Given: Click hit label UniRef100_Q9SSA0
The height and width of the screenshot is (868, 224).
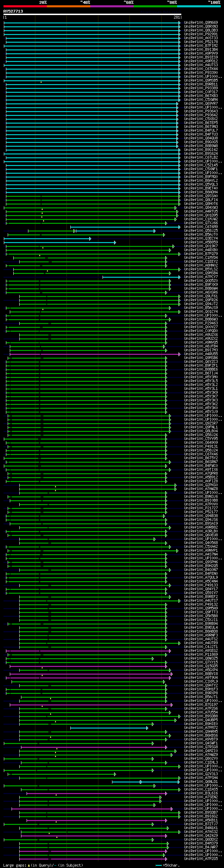Looking at the screenshot, I should click(x=201, y=196).
